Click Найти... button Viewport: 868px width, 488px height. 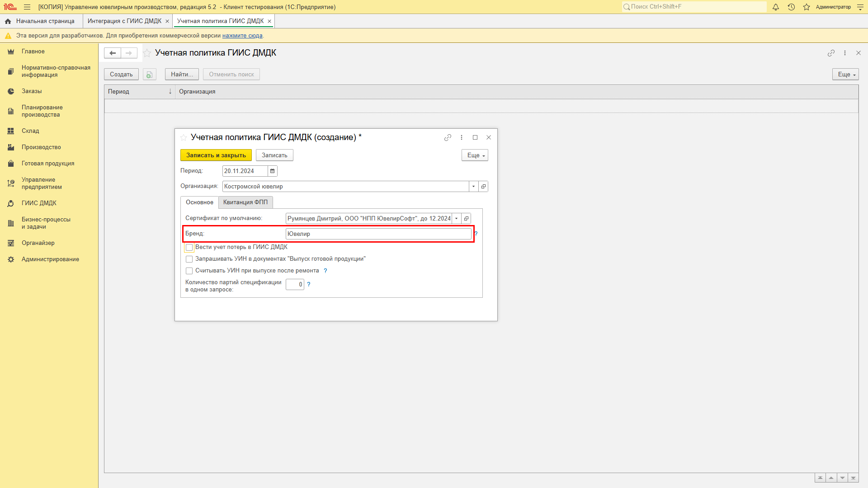point(182,75)
